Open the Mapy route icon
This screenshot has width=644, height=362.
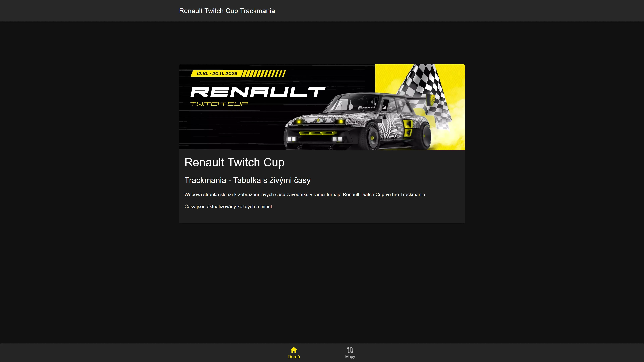coord(350,350)
